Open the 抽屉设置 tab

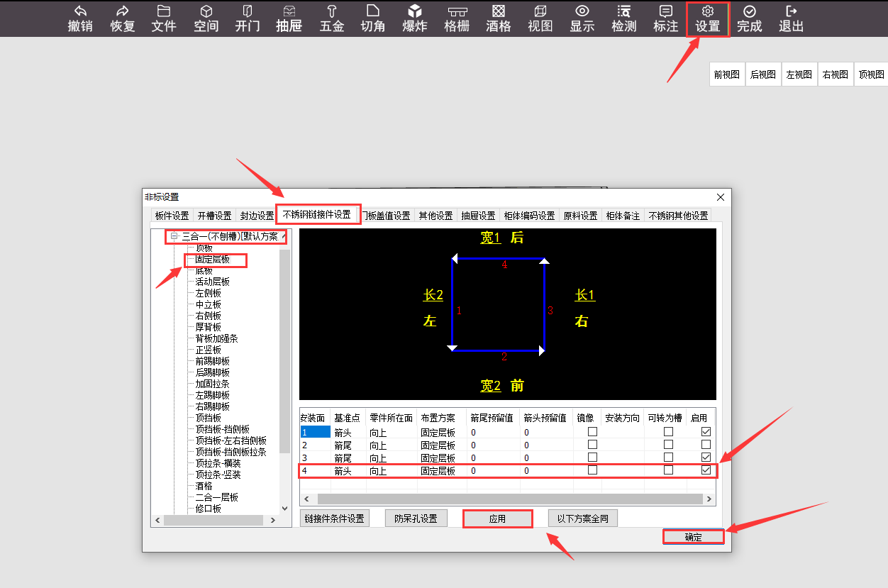pos(478,216)
